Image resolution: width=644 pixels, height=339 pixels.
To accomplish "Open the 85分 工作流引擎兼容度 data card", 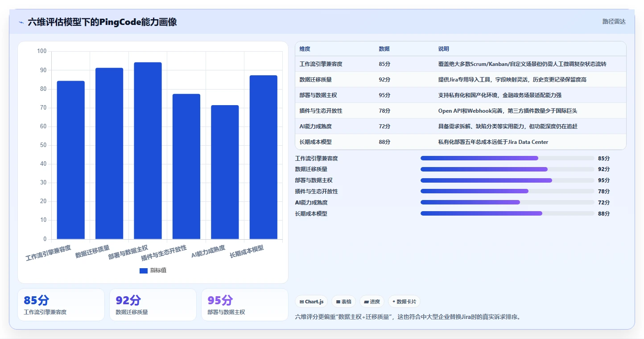I will coord(61,305).
